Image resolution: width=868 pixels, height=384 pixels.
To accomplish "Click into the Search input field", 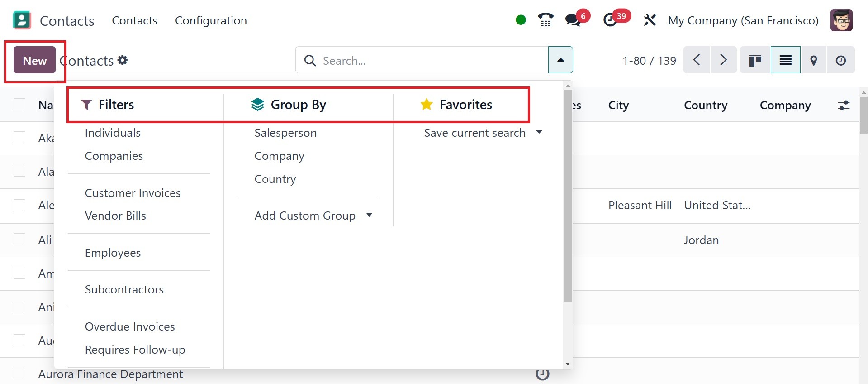I will coord(430,60).
